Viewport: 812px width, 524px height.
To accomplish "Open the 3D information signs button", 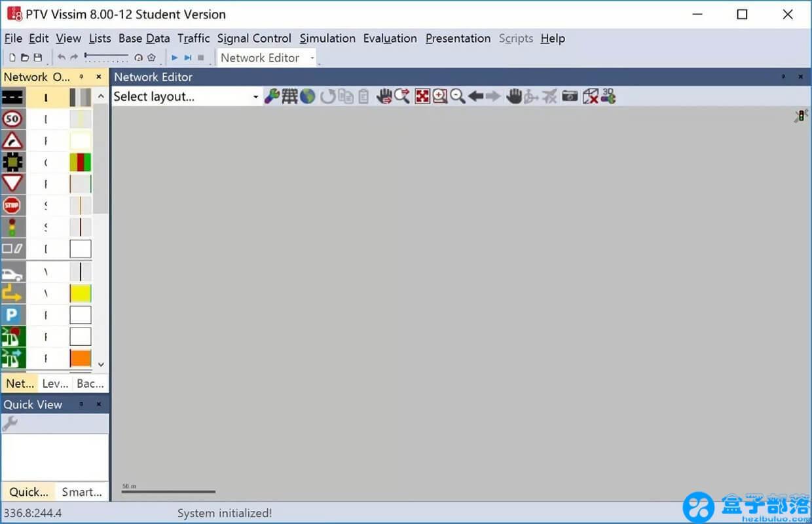I will 608,97.
